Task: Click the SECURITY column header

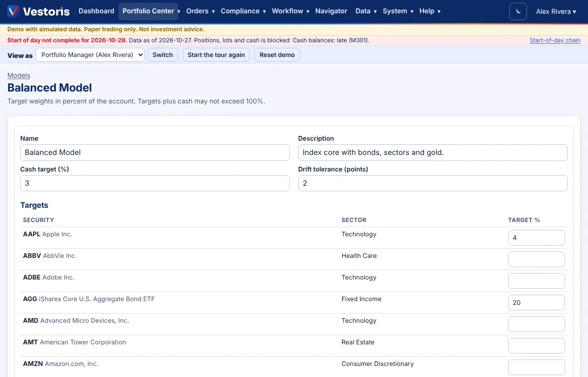Action: pos(39,220)
